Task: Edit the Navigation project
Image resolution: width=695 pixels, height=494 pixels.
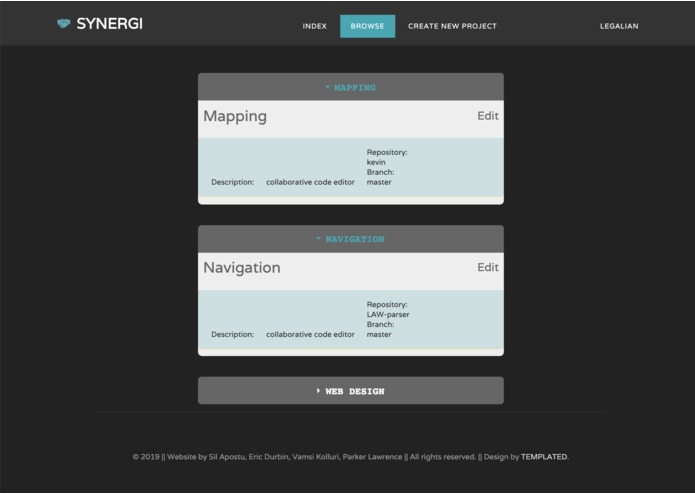Action: [x=488, y=268]
